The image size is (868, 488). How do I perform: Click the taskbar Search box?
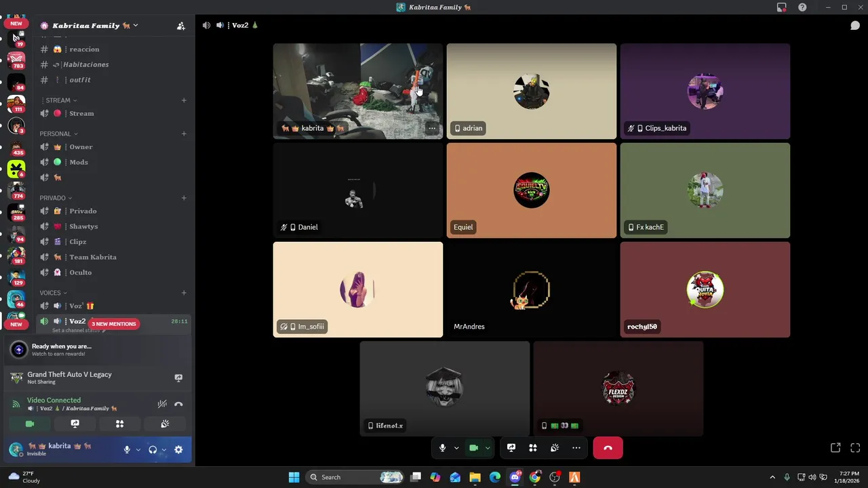pos(355,477)
